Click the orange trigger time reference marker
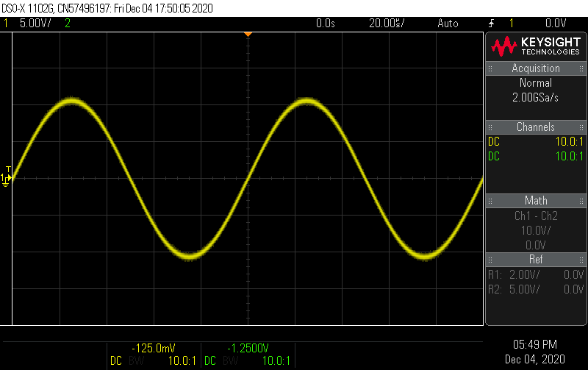Screen dimensions: 588x370 248,34
